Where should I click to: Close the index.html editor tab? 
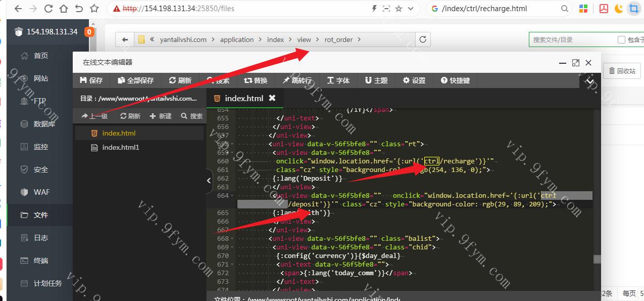point(272,98)
